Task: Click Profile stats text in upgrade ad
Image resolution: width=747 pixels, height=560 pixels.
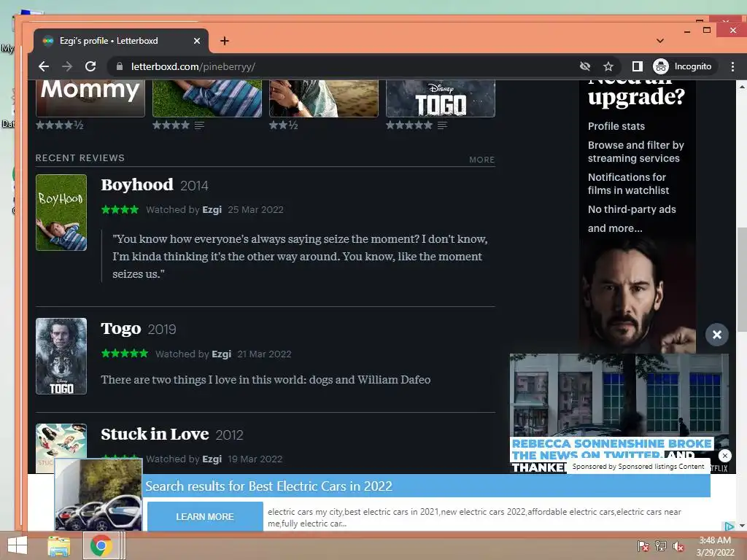Action: tap(616, 126)
